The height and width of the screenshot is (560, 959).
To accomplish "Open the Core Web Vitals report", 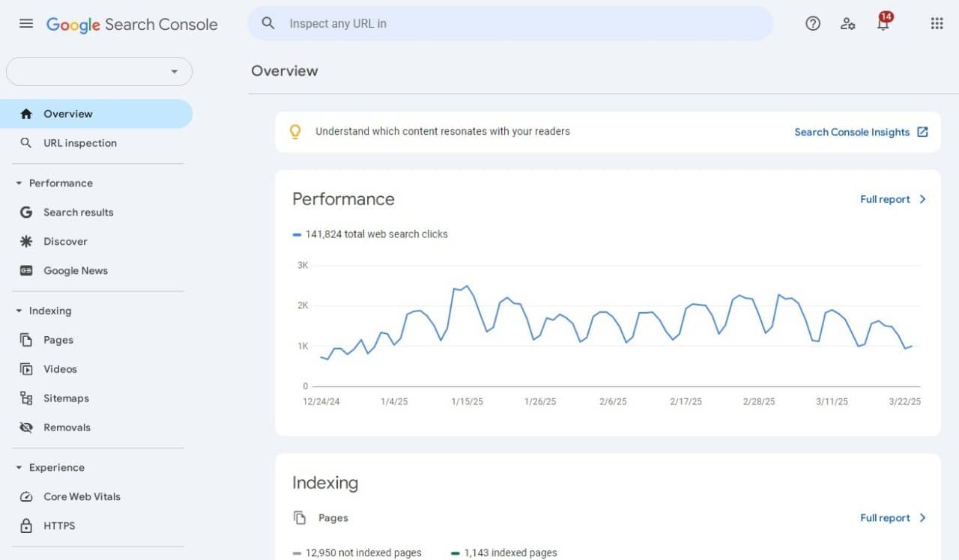I will 82,496.
